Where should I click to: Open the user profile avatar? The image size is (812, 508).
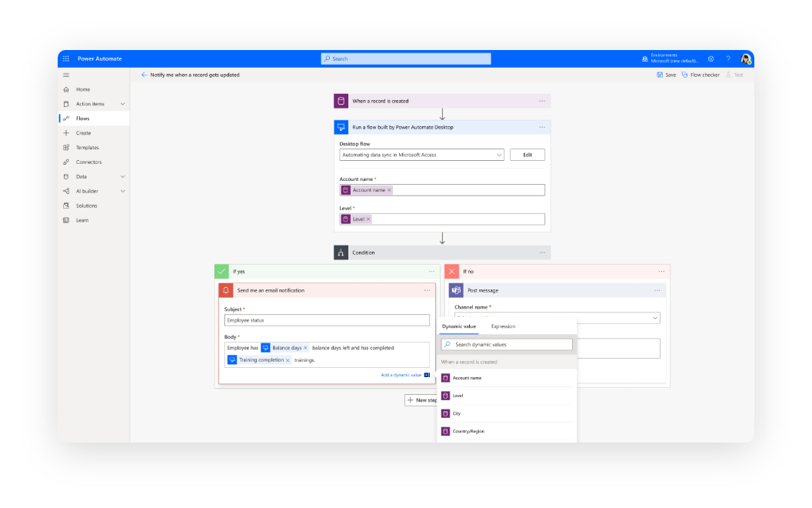pyautogui.click(x=746, y=58)
